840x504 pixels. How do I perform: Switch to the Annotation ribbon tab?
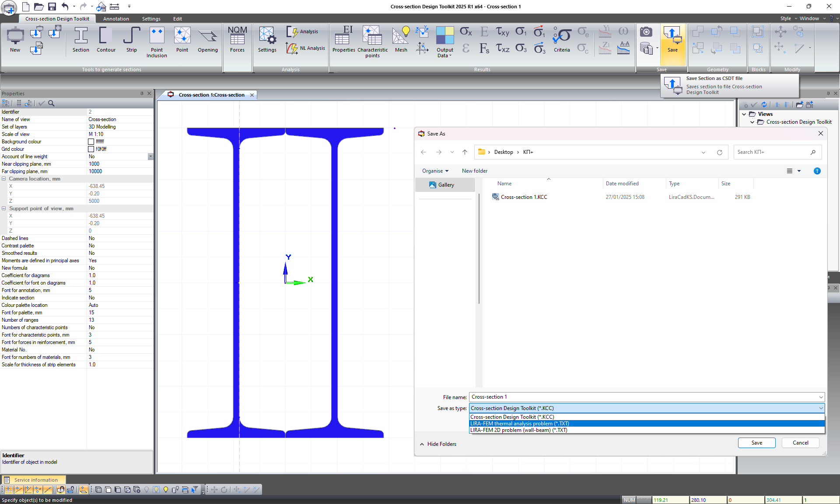tap(116, 19)
